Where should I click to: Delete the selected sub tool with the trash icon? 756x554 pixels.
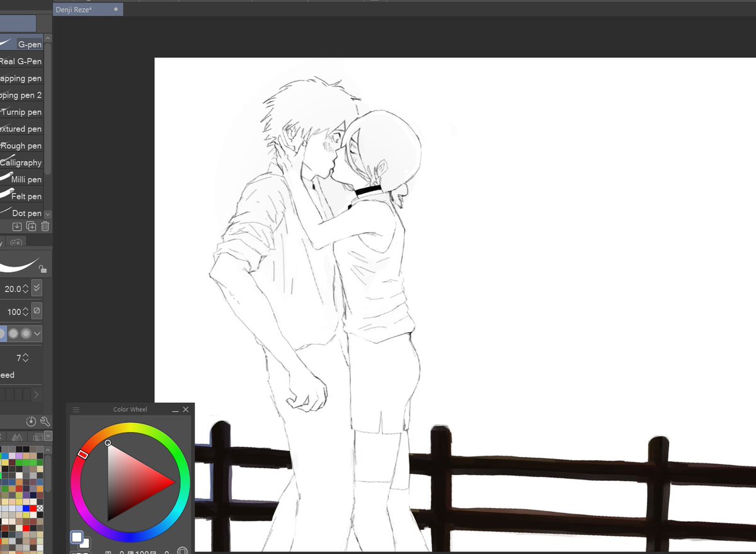click(x=45, y=227)
